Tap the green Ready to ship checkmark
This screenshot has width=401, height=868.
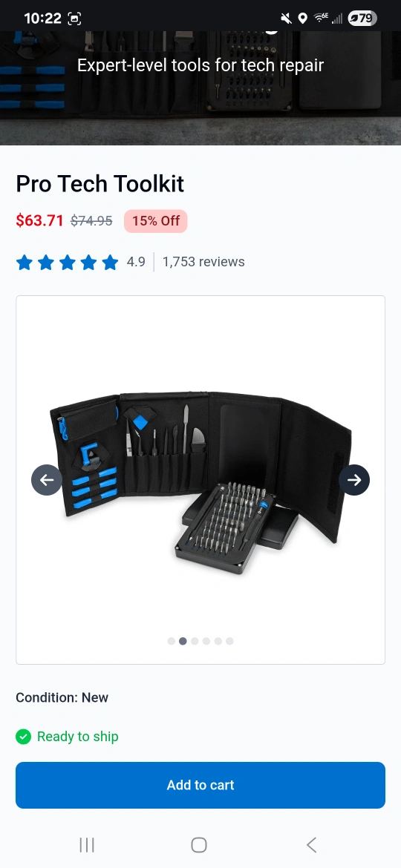23,736
